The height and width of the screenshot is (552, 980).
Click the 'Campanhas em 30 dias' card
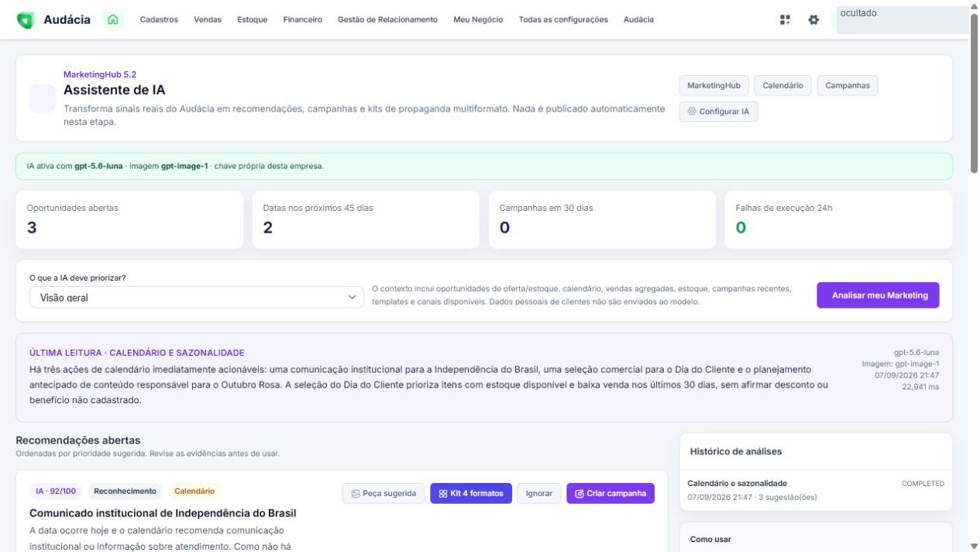(602, 219)
